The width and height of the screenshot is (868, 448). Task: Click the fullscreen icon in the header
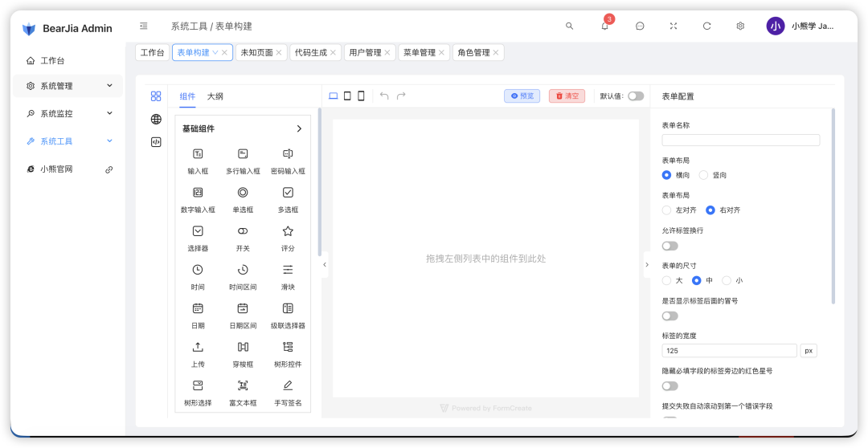[x=674, y=26]
